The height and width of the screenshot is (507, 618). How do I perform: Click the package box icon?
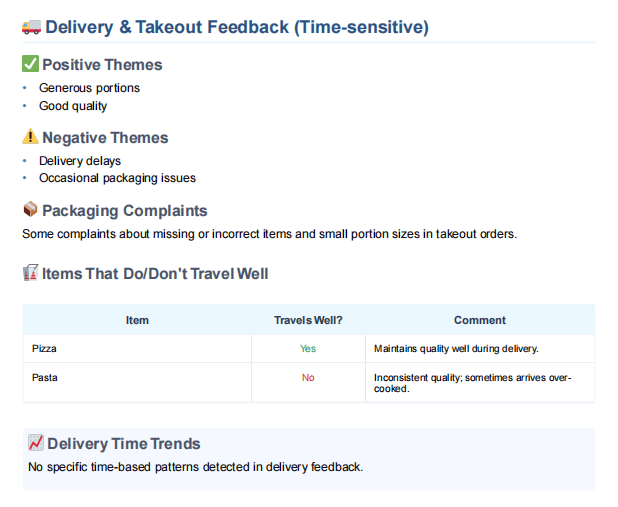(30, 209)
